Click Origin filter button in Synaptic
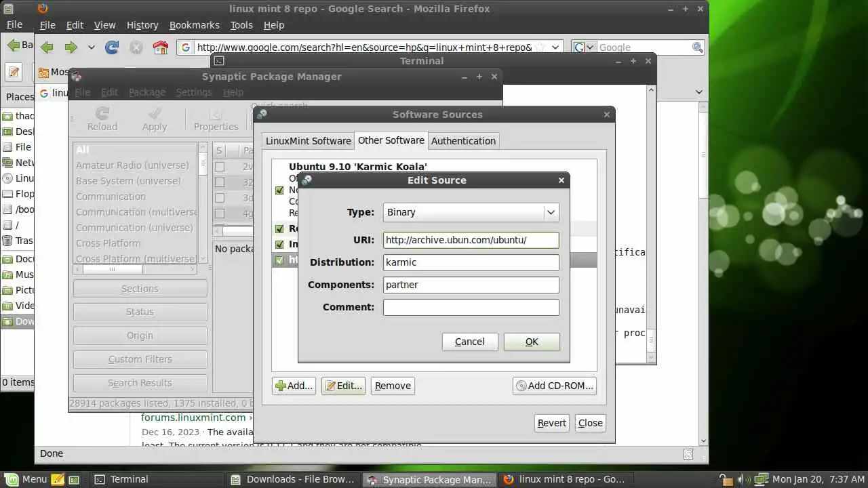The height and width of the screenshot is (488, 868). [140, 335]
